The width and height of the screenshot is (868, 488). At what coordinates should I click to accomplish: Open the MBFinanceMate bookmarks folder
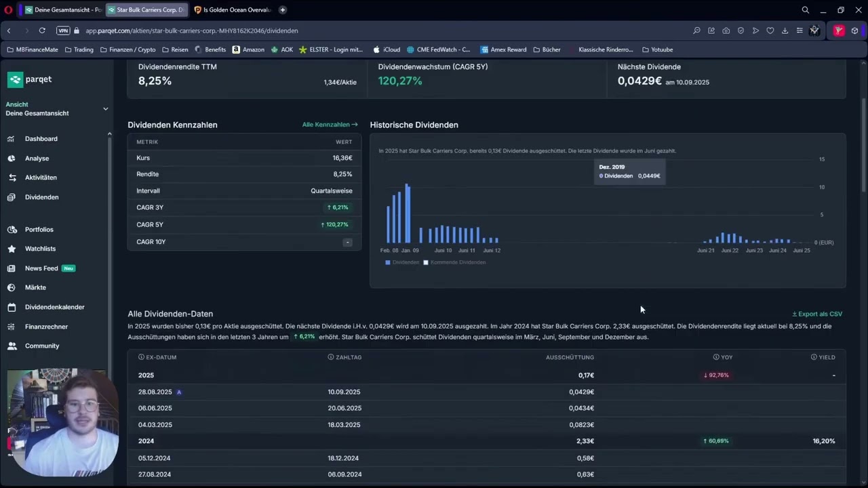32,49
